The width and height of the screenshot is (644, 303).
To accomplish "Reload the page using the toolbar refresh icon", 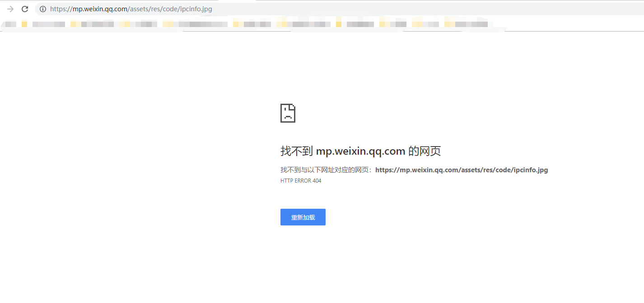I will coord(25,9).
